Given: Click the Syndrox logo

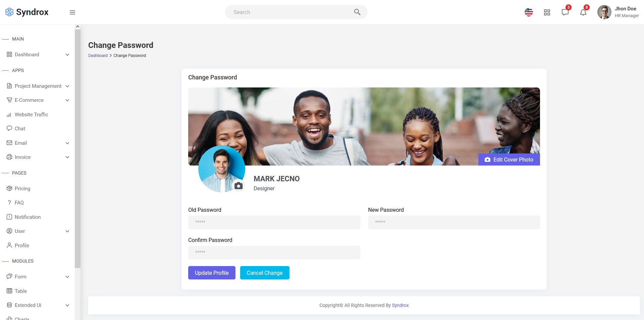Looking at the screenshot, I should [27, 12].
